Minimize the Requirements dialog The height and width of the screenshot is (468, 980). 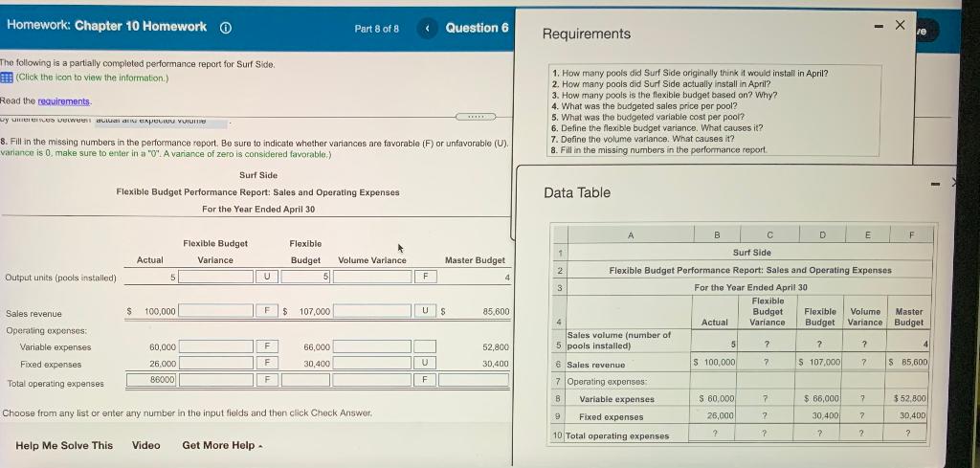(x=879, y=26)
